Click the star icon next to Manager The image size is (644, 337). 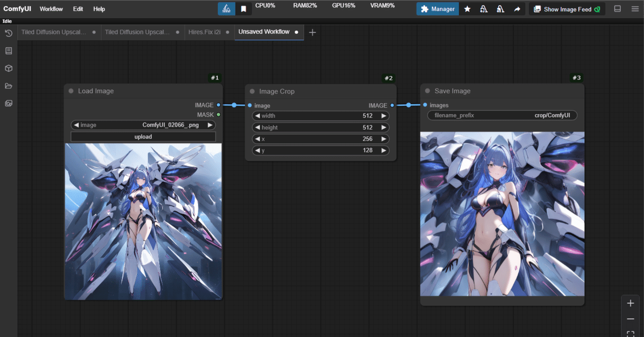(x=467, y=9)
